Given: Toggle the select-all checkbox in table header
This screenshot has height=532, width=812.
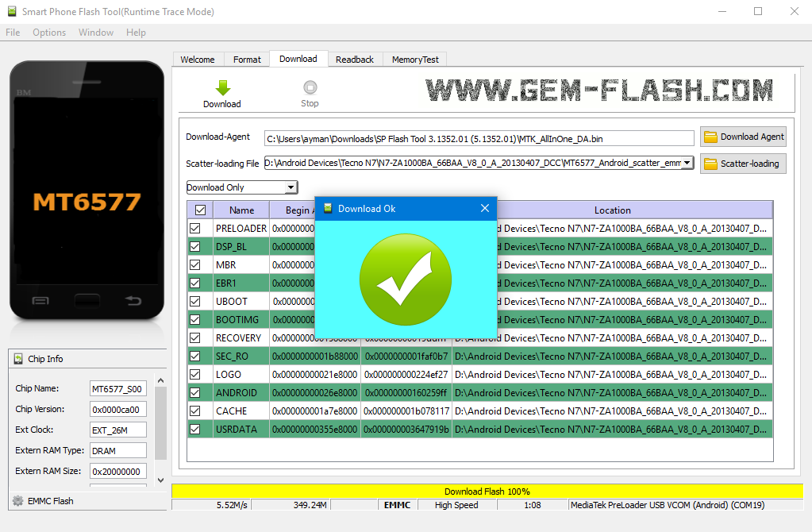Looking at the screenshot, I should (200, 210).
